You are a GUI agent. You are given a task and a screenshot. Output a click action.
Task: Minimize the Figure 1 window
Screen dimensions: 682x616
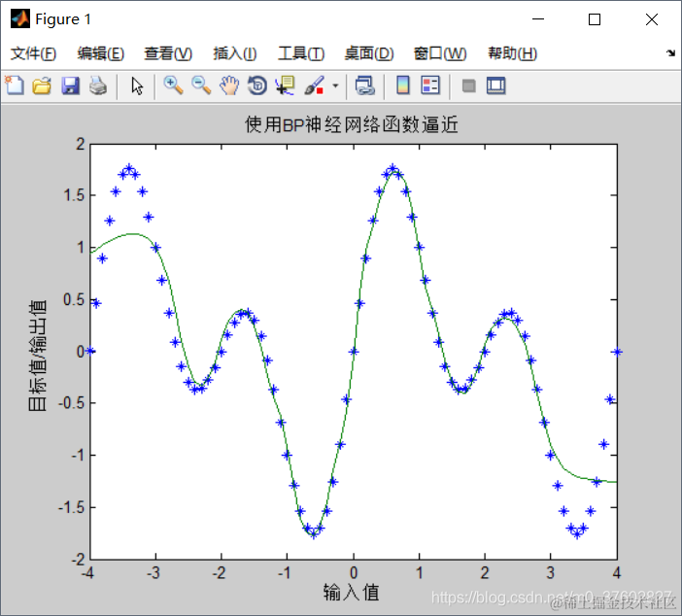(538, 19)
